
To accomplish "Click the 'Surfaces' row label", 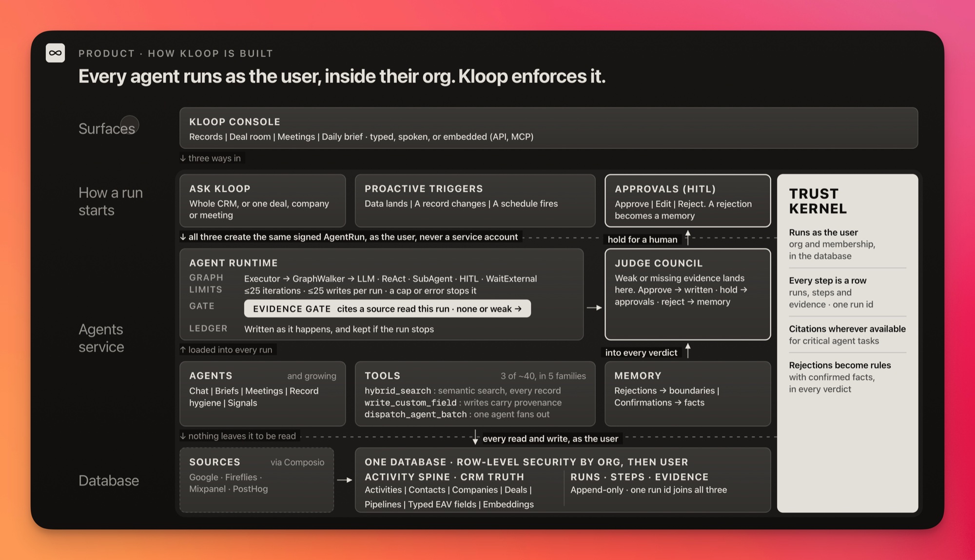I will tap(106, 129).
